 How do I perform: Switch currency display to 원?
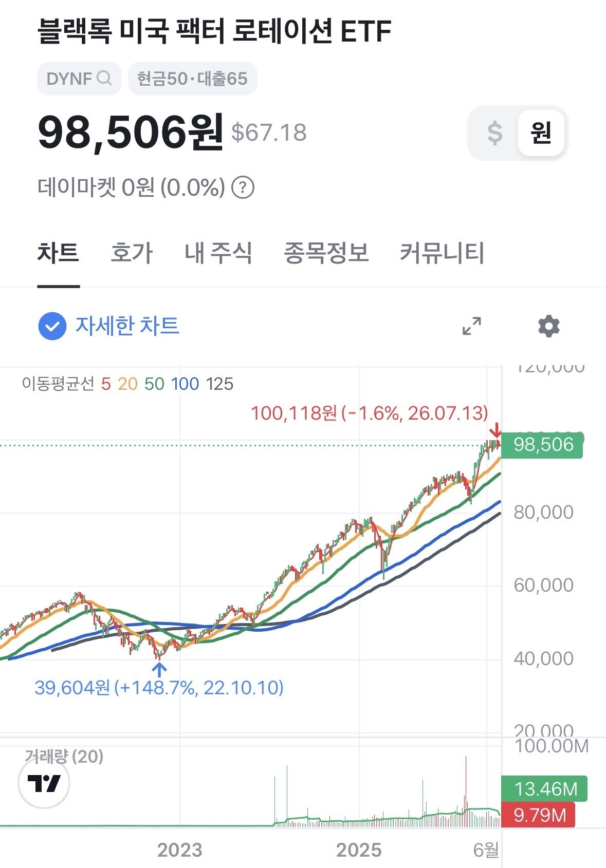[541, 133]
